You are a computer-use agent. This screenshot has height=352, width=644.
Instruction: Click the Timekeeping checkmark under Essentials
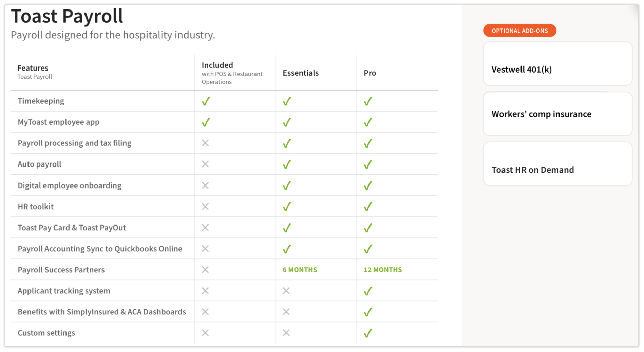click(287, 101)
